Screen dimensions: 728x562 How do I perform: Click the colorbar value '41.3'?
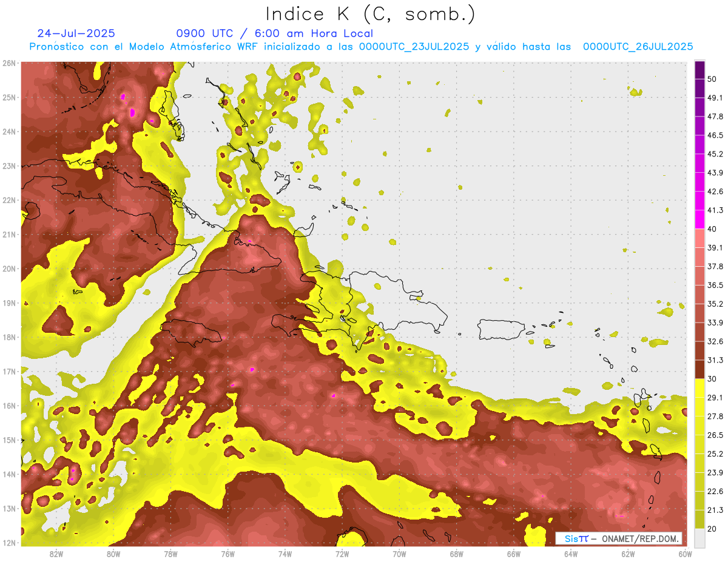click(715, 210)
